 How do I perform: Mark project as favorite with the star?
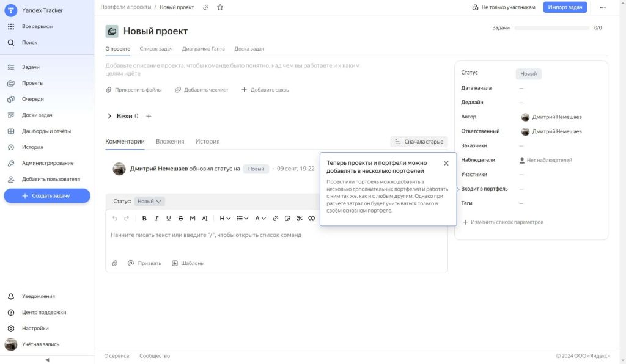(x=219, y=7)
